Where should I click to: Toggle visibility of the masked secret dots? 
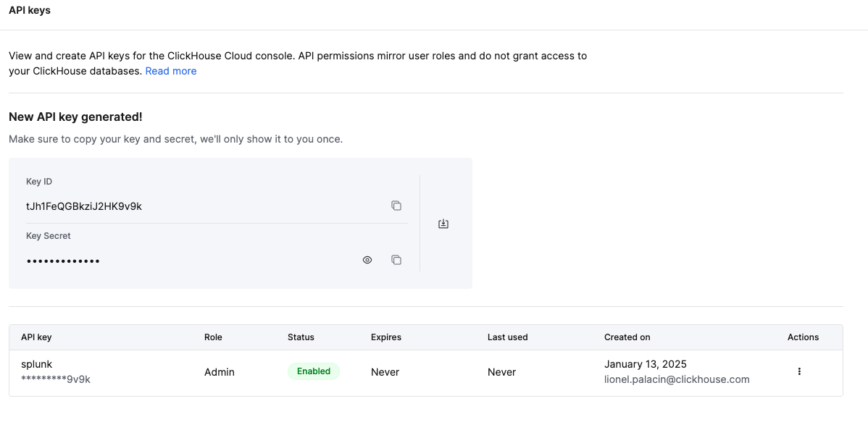[x=367, y=259]
